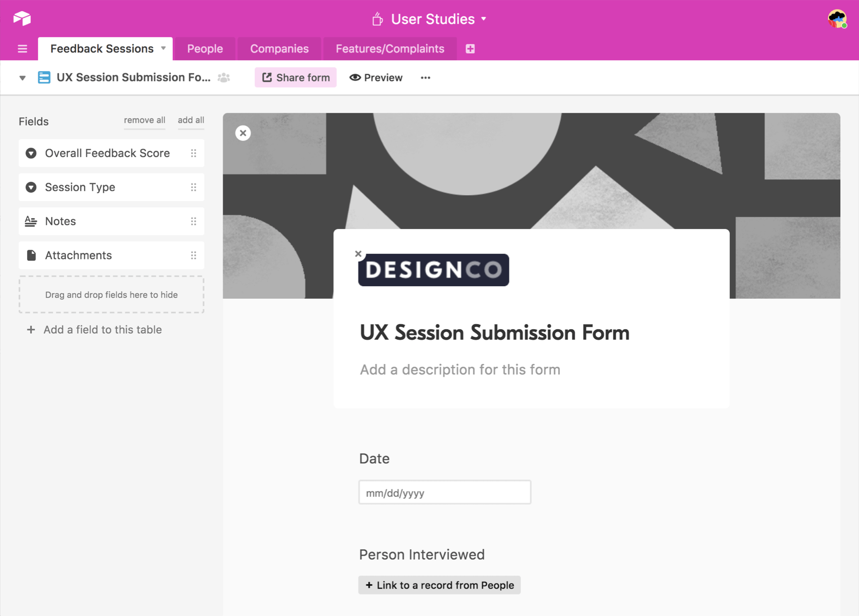The width and height of the screenshot is (859, 616).
Task: Preview the form with eye icon
Action: click(x=376, y=78)
